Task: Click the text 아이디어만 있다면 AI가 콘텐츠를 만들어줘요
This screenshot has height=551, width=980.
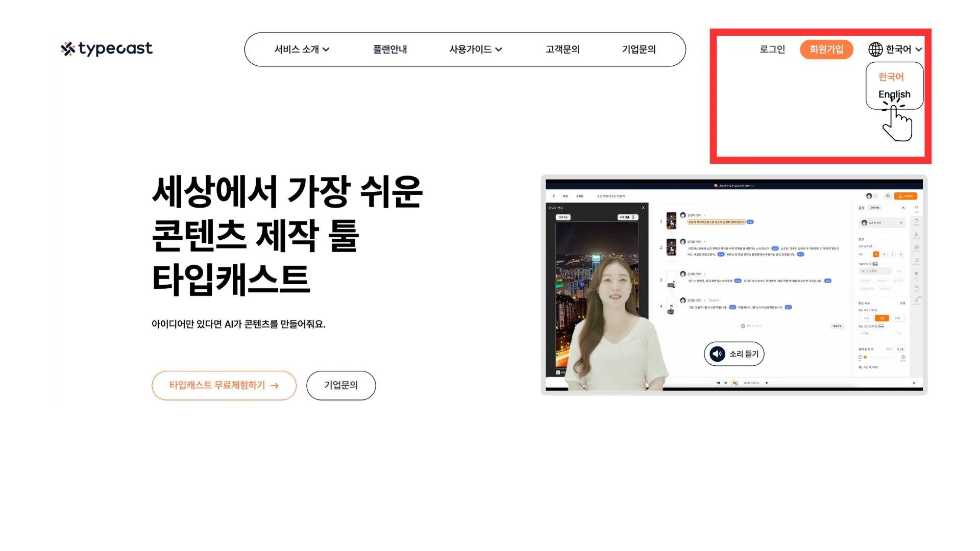Action: pyautogui.click(x=238, y=324)
